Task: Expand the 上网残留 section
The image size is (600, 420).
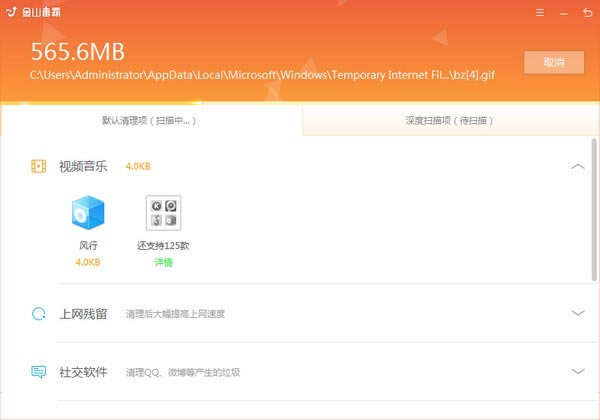Action: (577, 313)
